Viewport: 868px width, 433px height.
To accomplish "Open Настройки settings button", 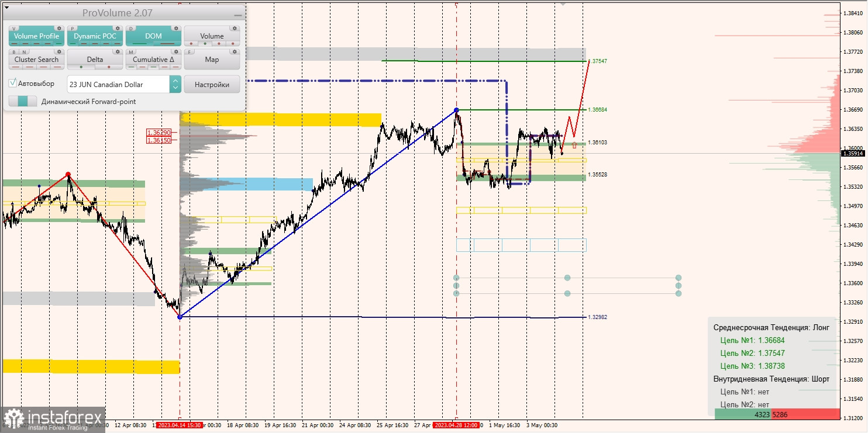I will pyautogui.click(x=212, y=84).
